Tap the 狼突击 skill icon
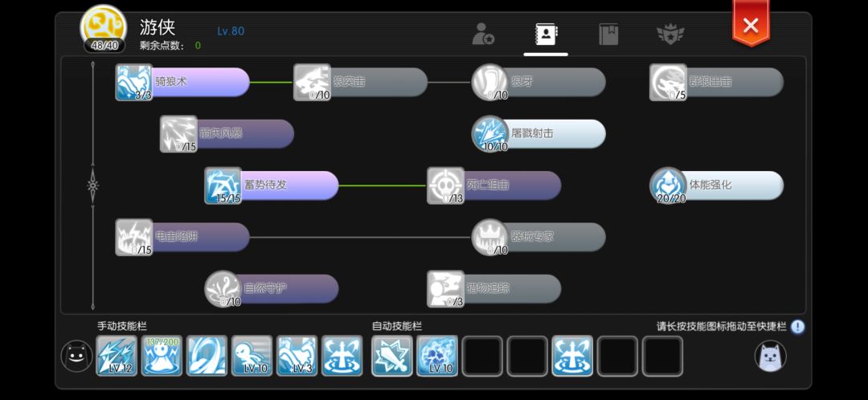 point(312,82)
